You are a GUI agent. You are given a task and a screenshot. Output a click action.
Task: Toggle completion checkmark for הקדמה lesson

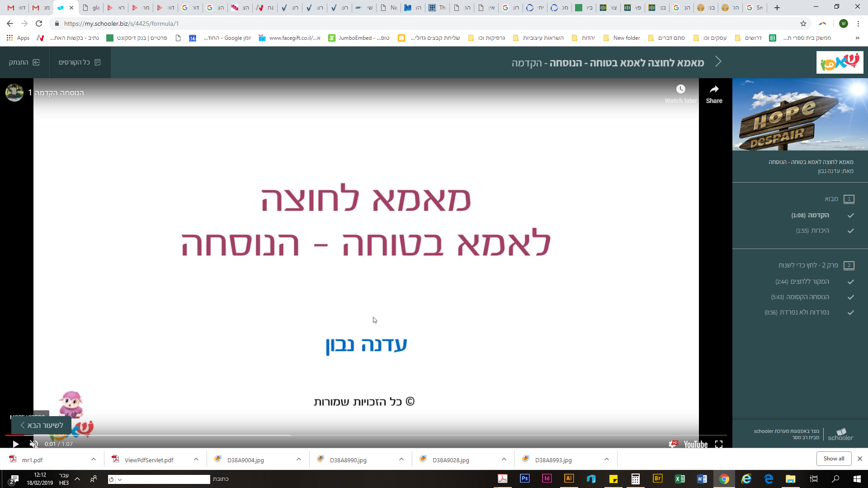[852, 216]
